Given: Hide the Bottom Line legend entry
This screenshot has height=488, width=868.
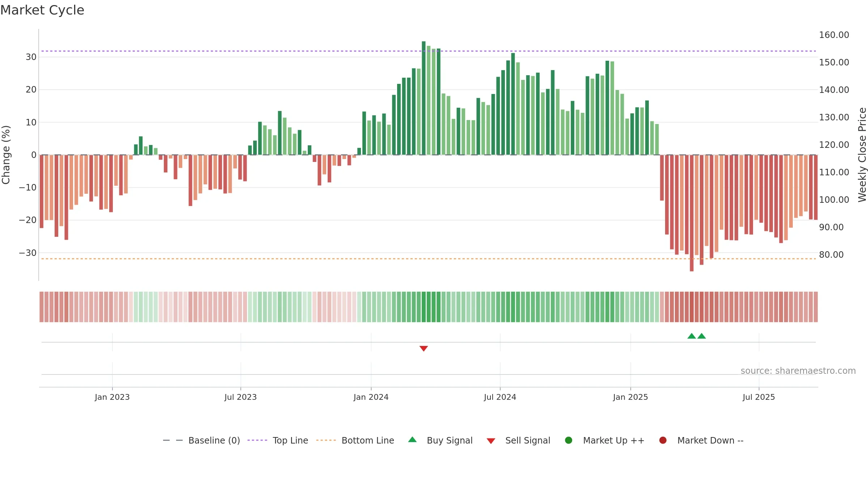Looking at the screenshot, I should pyautogui.click(x=355, y=440).
